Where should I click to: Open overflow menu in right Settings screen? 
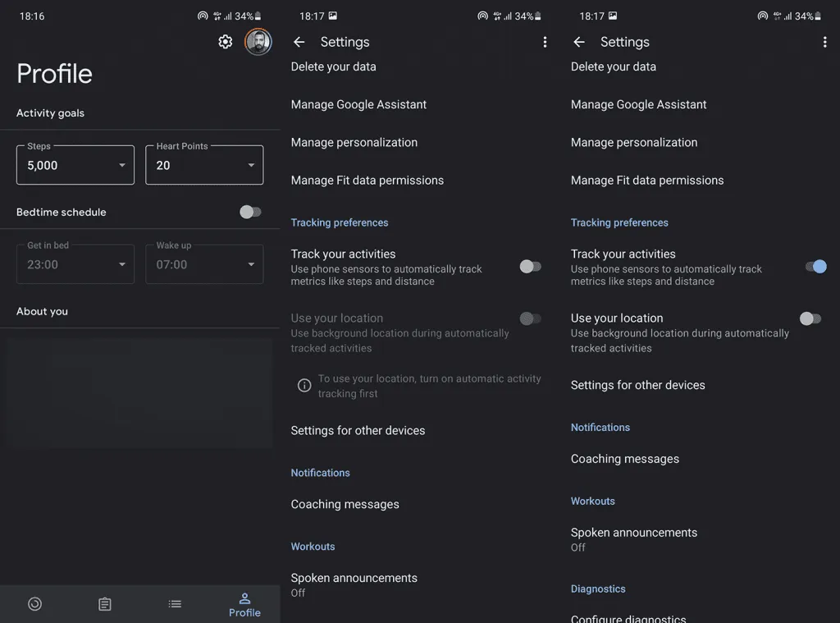pyautogui.click(x=825, y=42)
